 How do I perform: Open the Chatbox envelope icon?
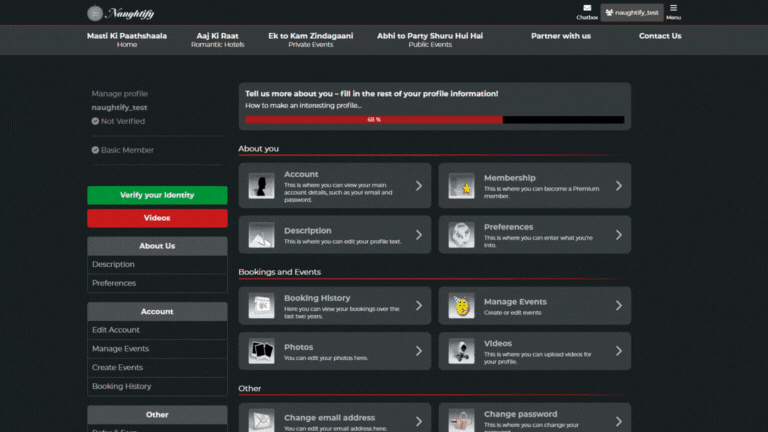point(587,8)
